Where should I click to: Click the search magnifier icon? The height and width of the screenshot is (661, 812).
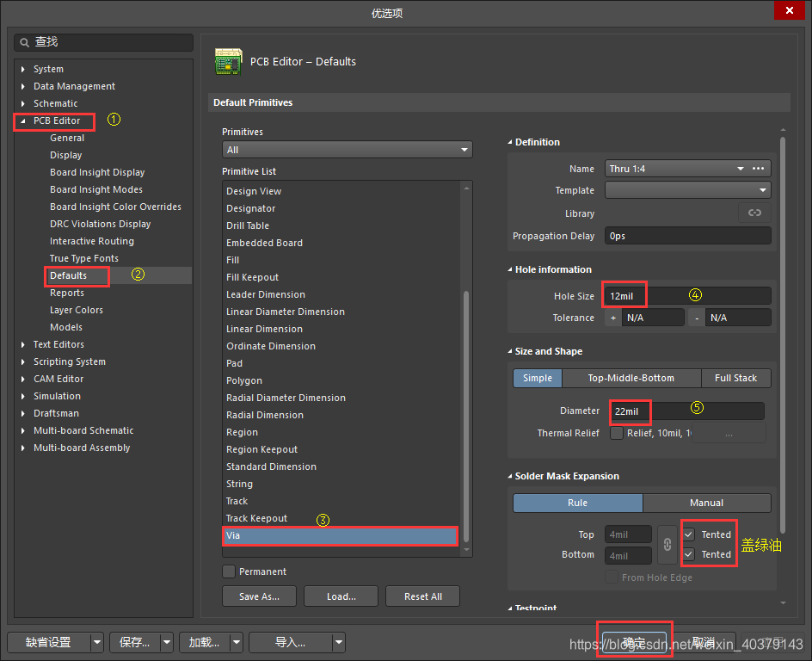pos(24,42)
